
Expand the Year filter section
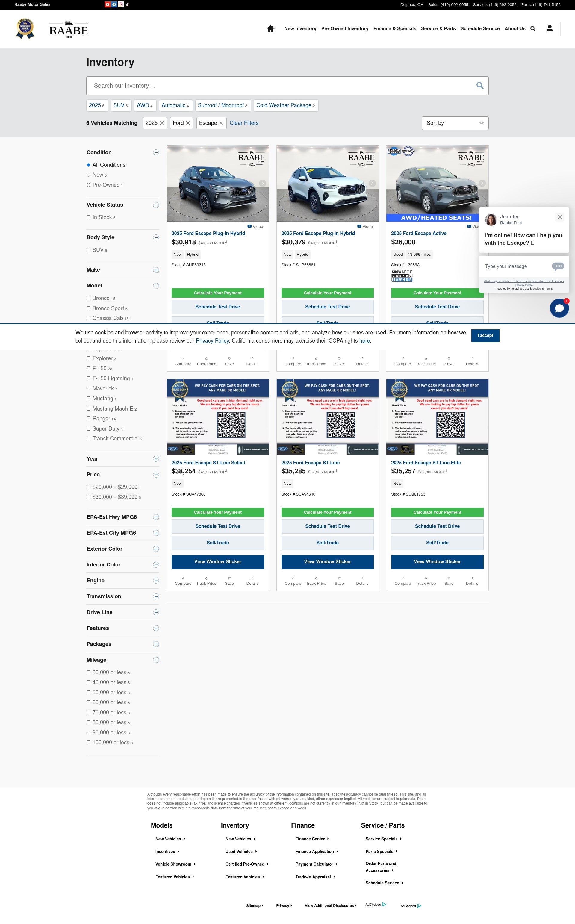pyautogui.click(x=156, y=459)
